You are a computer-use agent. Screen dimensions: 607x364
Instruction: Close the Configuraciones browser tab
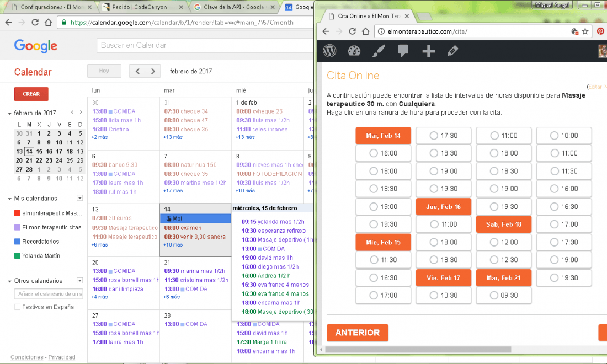[x=89, y=7]
